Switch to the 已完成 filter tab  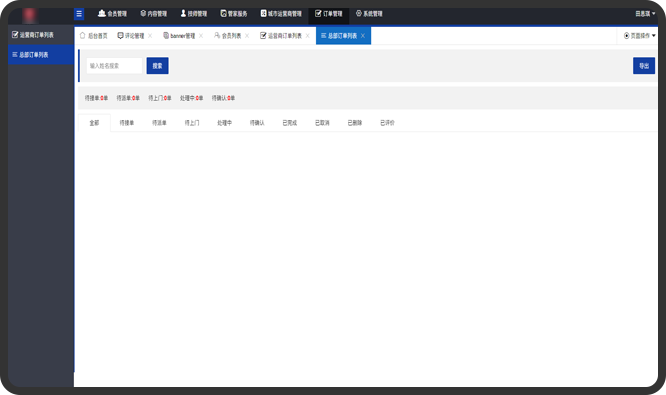(290, 123)
